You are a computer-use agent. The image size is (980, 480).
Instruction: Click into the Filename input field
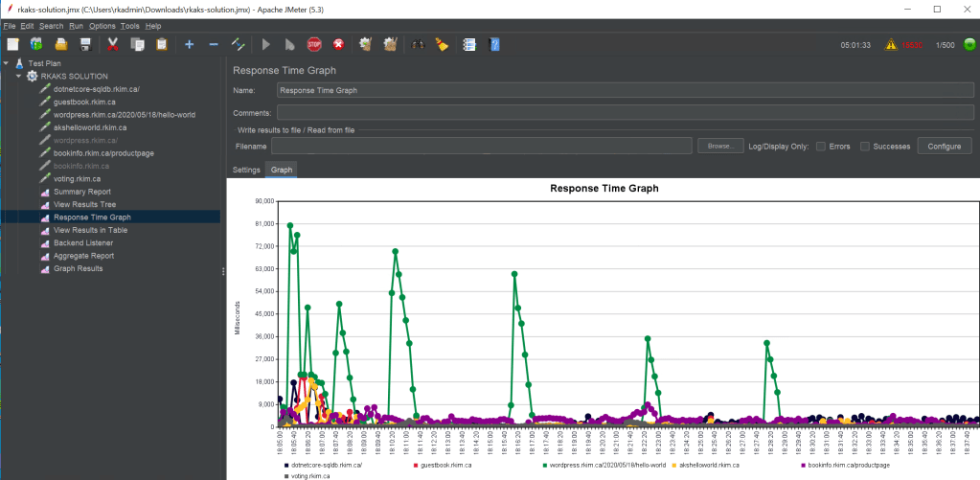(482, 146)
